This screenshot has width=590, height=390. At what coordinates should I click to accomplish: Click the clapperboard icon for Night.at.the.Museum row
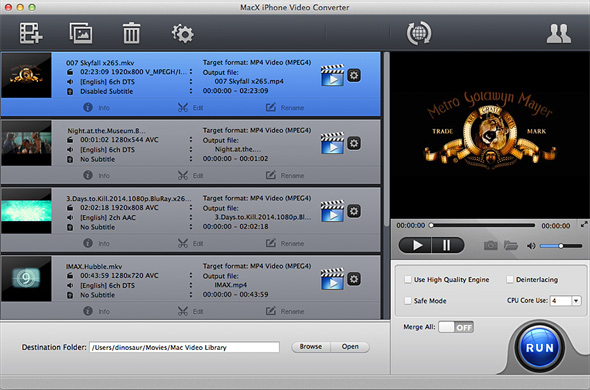[x=332, y=143]
